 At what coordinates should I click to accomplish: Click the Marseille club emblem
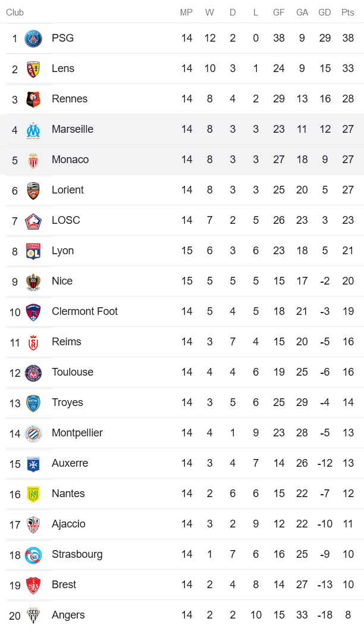33,130
